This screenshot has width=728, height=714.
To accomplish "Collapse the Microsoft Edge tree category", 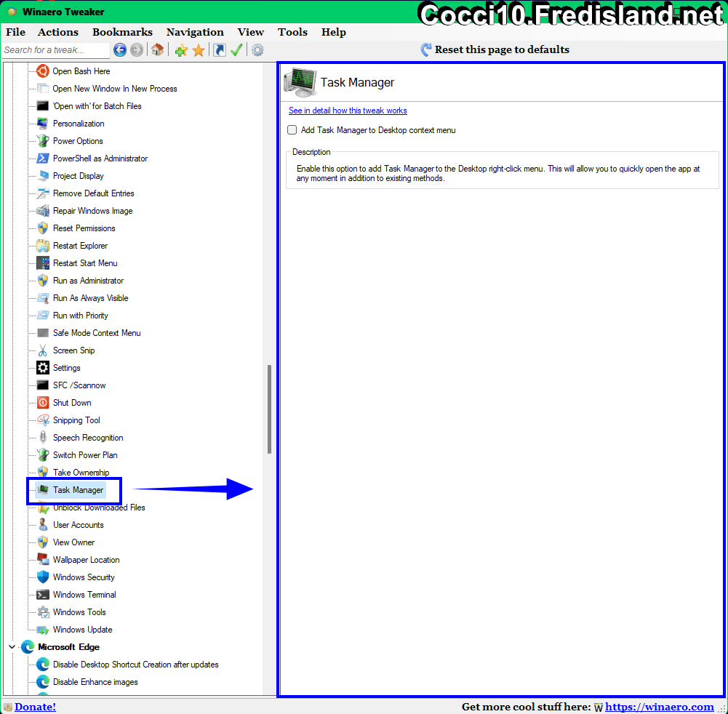I will point(12,646).
